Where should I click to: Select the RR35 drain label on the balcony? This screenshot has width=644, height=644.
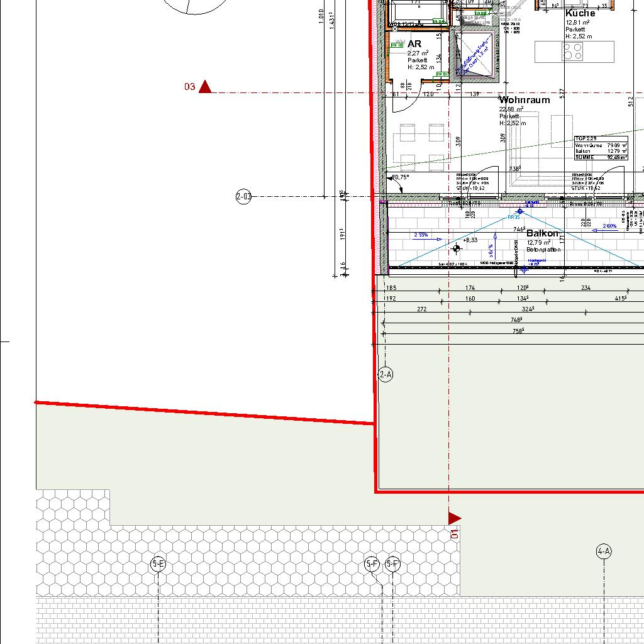(514, 217)
